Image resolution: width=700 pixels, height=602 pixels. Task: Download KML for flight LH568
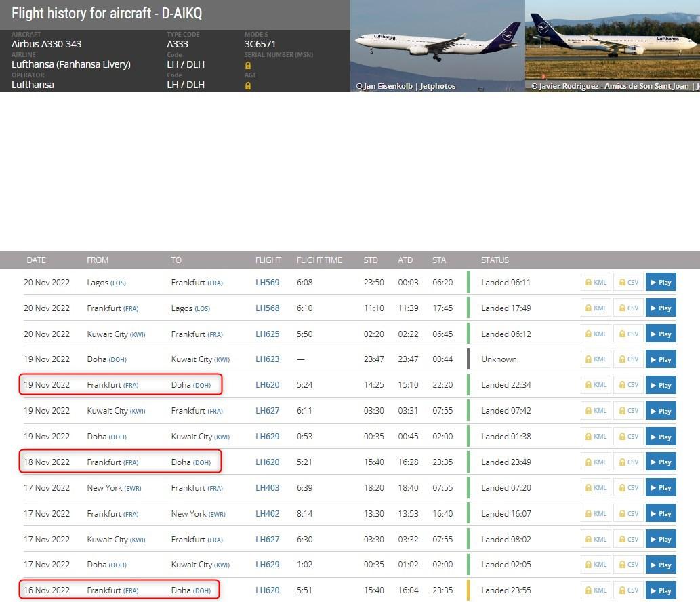point(596,308)
